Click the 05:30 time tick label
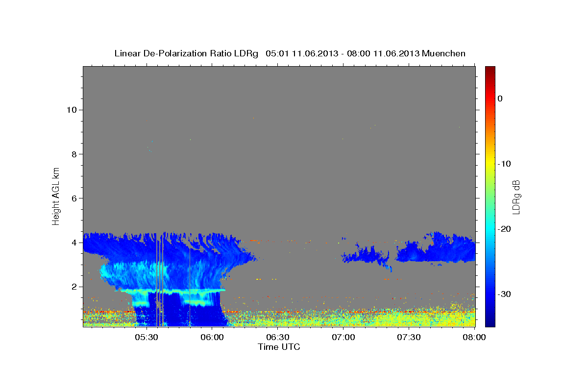The image size is (588, 392). pyautogui.click(x=147, y=337)
